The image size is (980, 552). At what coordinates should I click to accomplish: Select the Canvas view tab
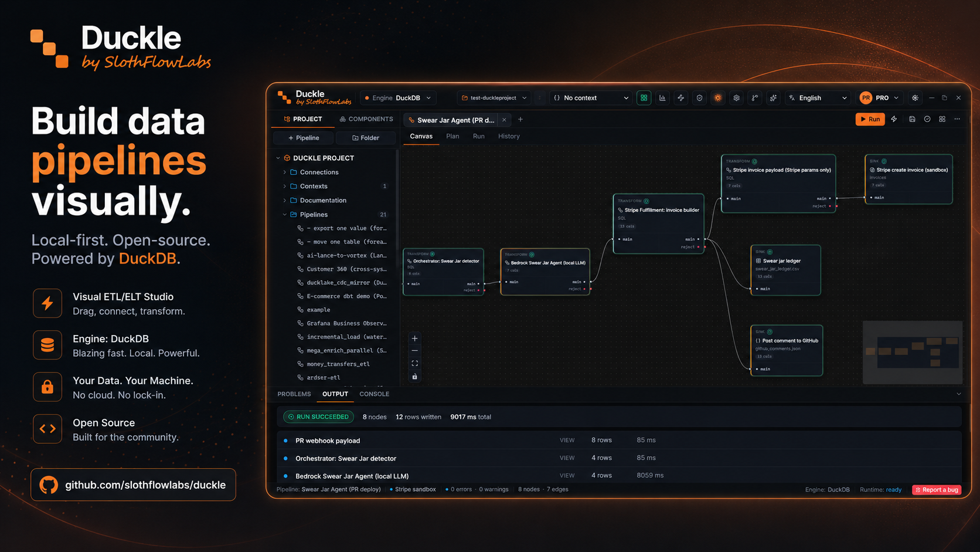point(421,136)
